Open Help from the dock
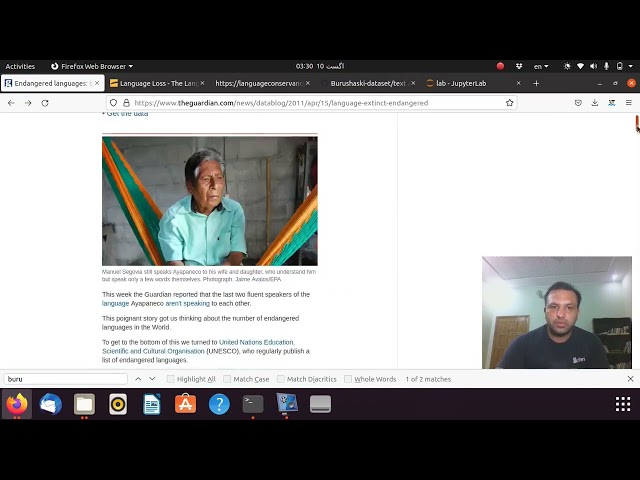 coord(219,404)
